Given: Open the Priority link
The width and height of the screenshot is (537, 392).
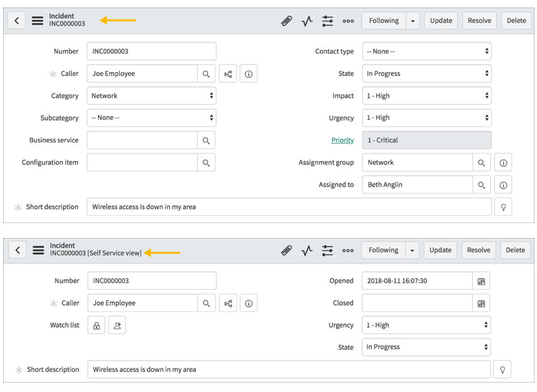Looking at the screenshot, I should [342, 140].
